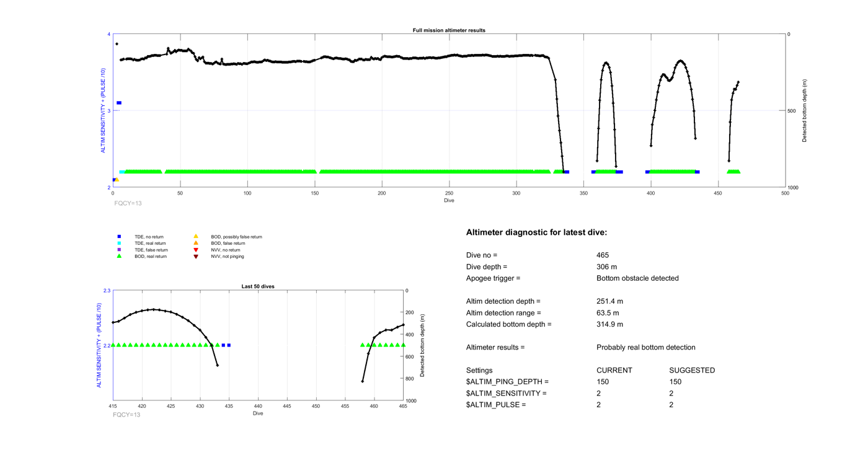The width and height of the screenshot is (868, 450).
Task: Click the green triangle BOD real return legend marker
Action: tap(119, 256)
